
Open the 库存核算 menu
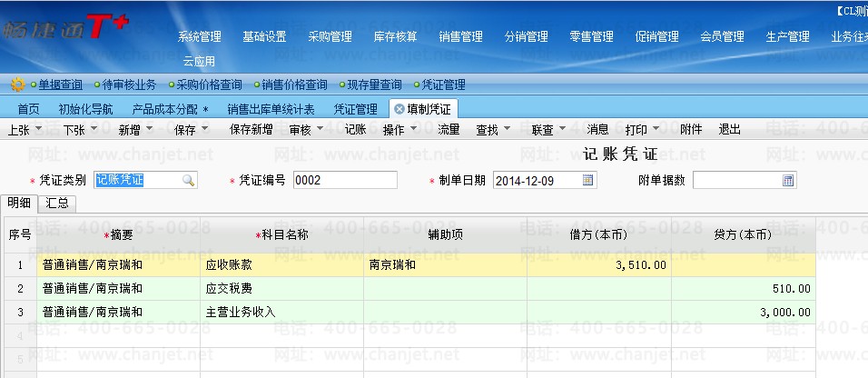point(395,37)
